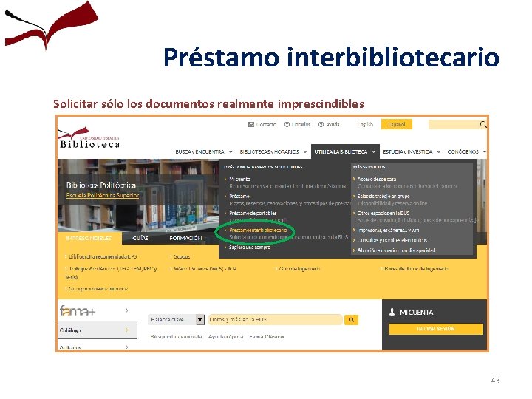
Task: Select the Catálogo row
Action: pyautogui.click(x=97, y=330)
